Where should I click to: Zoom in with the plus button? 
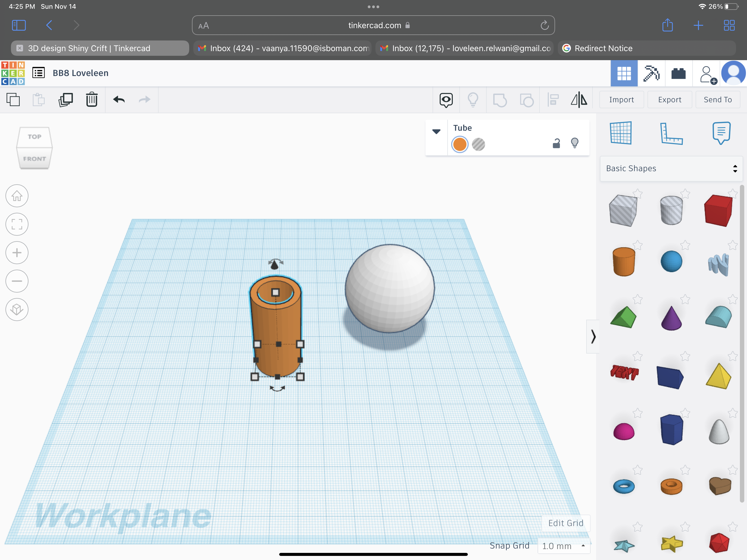tap(17, 253)
